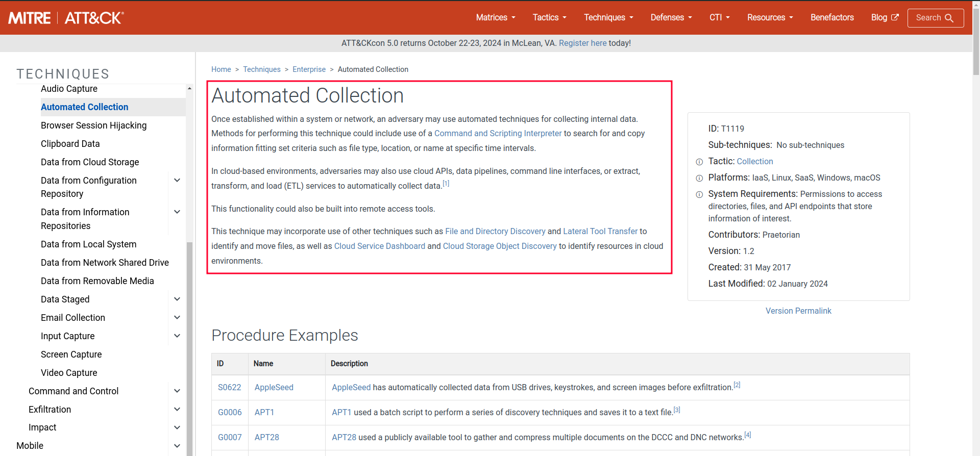
Task: Go to the Benefactors page
Action: click(832, 17)
